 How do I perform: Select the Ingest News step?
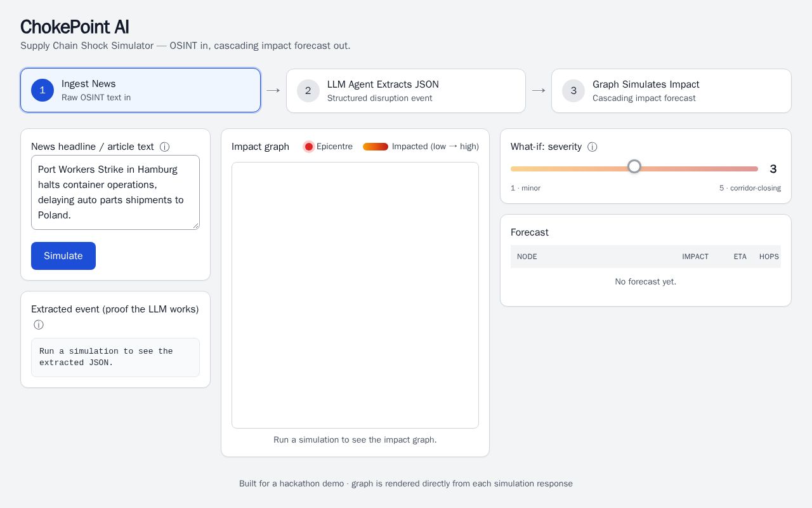pyautogui.click(x=140, y=90)
